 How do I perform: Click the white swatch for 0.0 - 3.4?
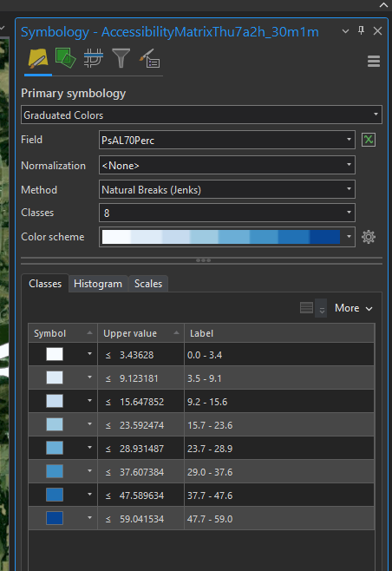[x=55, y=354]
